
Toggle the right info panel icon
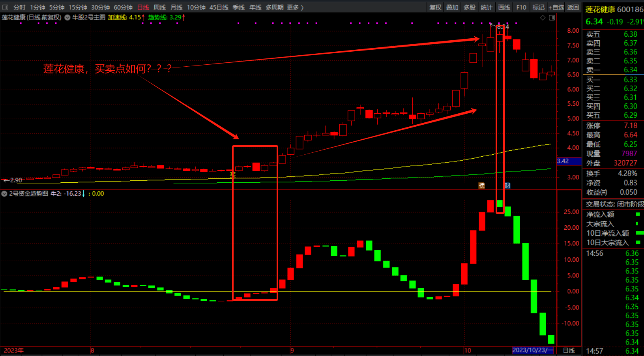pyautogui.click(x=552, y=18)
